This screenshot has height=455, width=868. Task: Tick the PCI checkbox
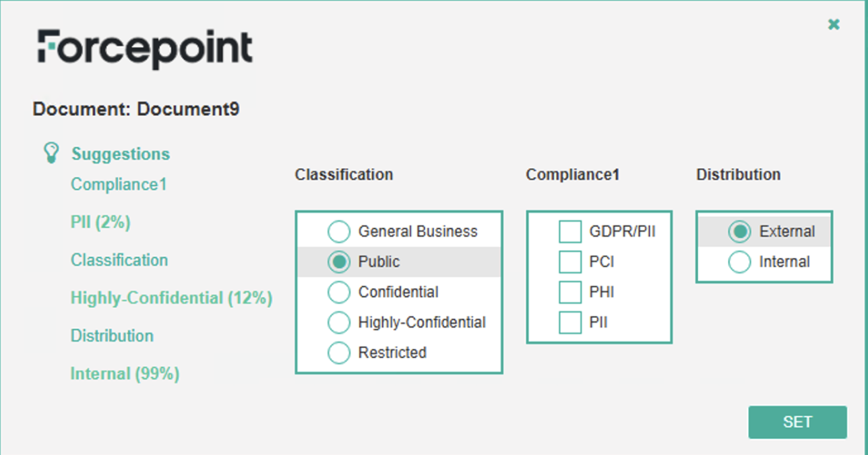tap(570, 262)
